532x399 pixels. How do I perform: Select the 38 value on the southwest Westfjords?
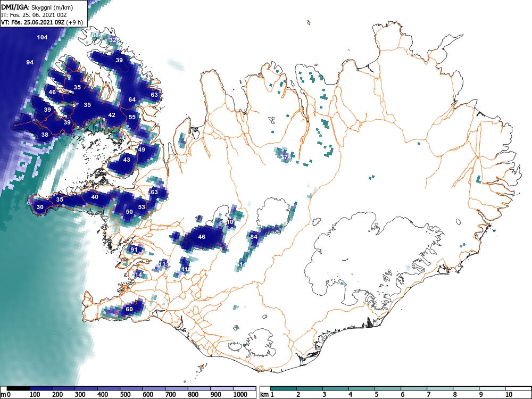pos(45,135)
